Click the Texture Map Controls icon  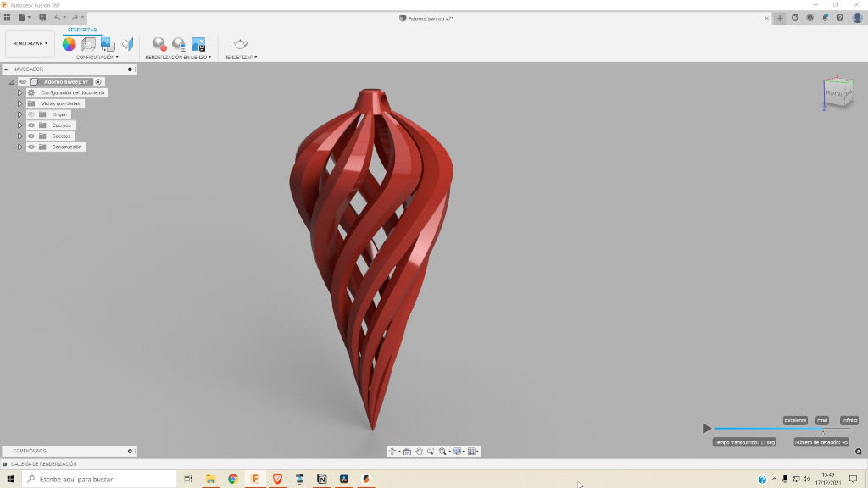click(x=127, y=44)
